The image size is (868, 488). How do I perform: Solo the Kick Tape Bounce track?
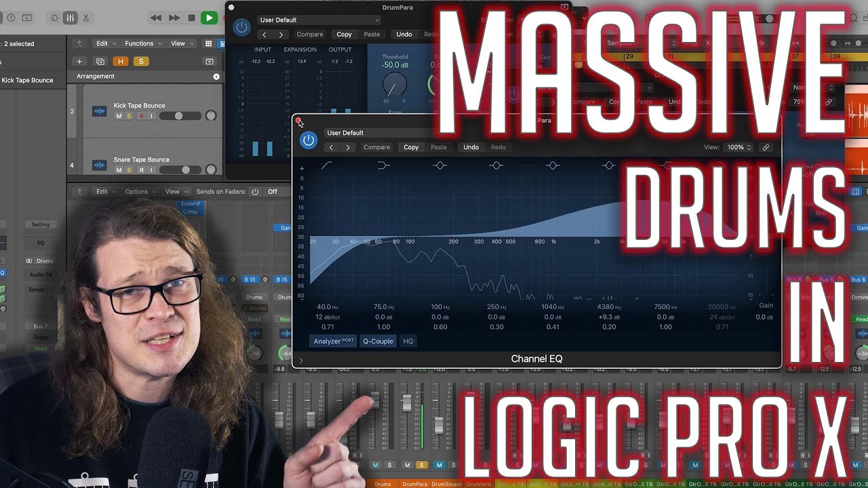point(130,116)
